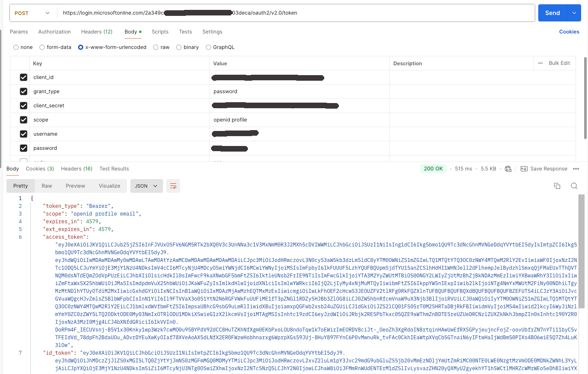Search within the response body

[574, 186]
